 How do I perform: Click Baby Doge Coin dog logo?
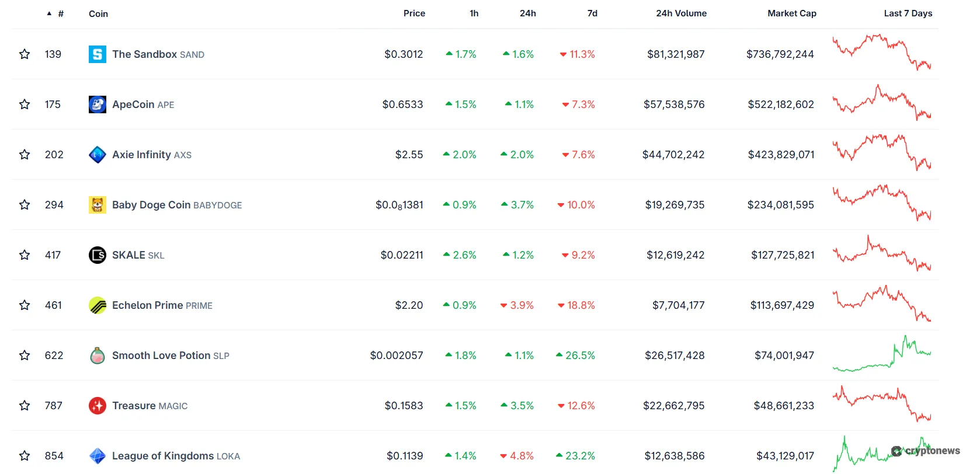click(98, 205)
